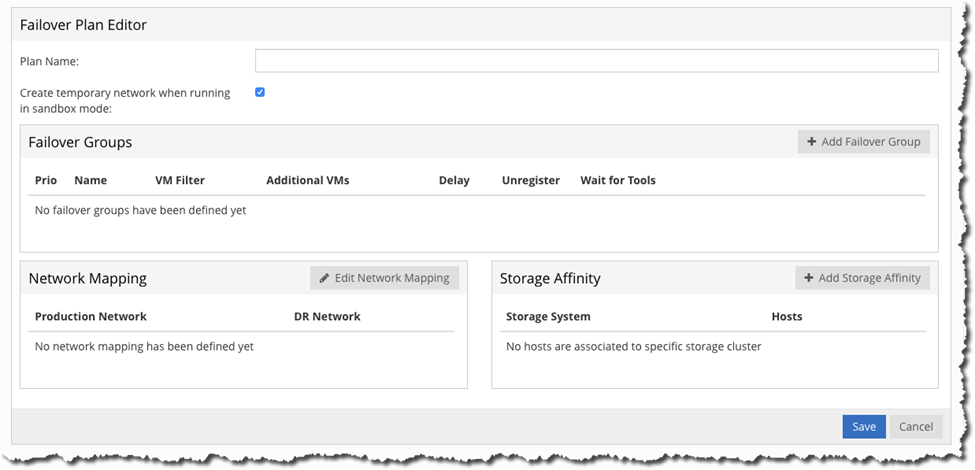The image size is (975, 470).
Task: Click the DR Network column header
Action: coord(327,316)
